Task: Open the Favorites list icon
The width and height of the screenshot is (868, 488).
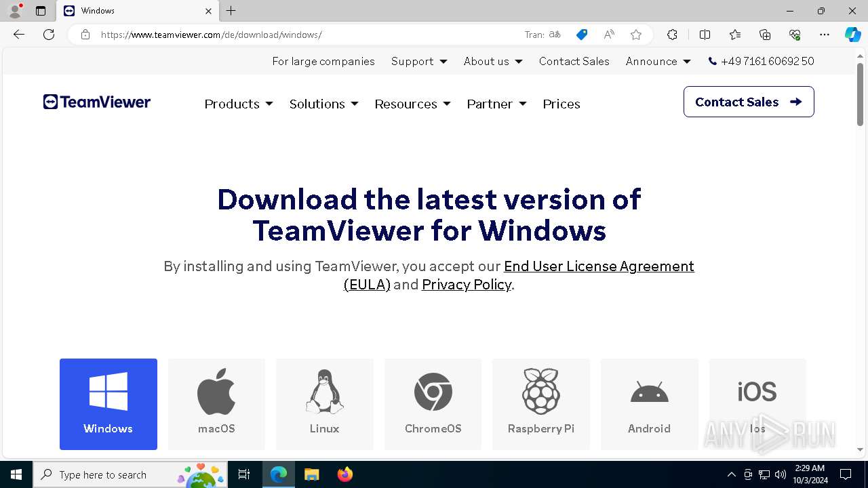Action: click(x=735, y=35)
